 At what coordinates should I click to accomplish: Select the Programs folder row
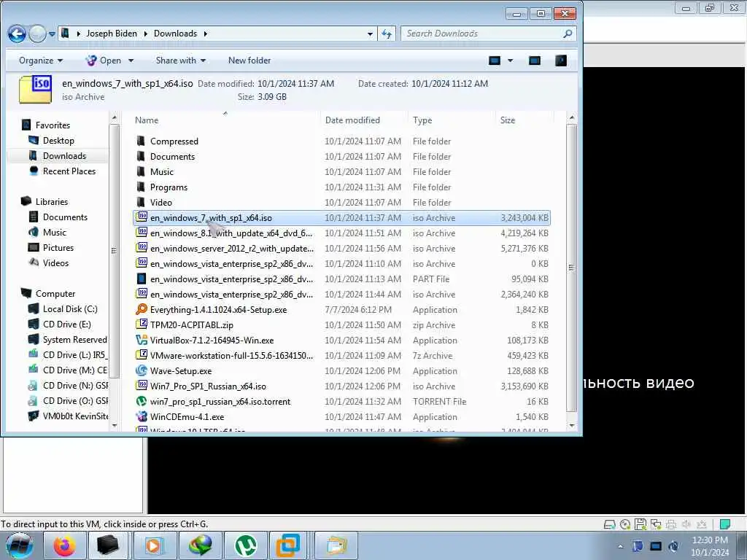(341, 187)
